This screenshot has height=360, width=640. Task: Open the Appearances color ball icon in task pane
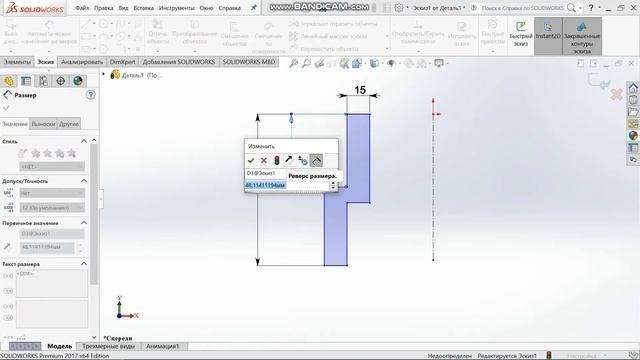(x=633, y=136)
